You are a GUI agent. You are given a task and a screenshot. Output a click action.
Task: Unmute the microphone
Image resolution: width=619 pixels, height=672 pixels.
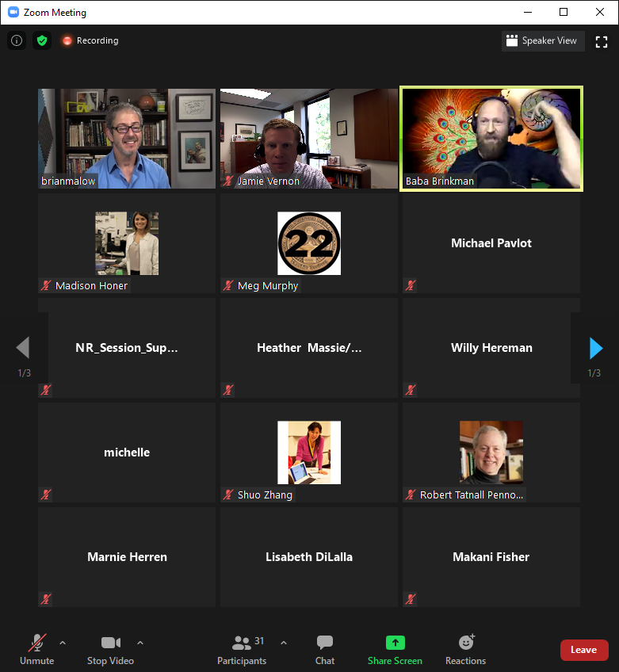(x=37, y=649)
